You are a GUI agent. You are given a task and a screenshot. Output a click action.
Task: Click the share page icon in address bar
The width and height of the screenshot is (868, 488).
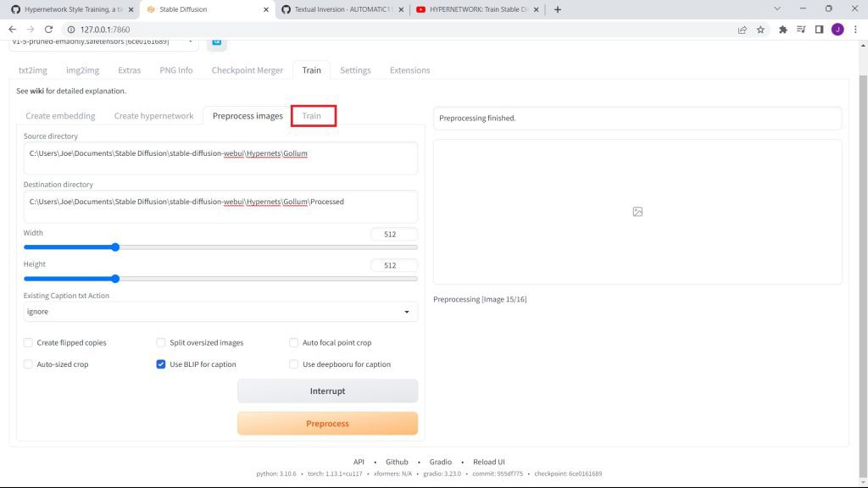pos(743,29)
